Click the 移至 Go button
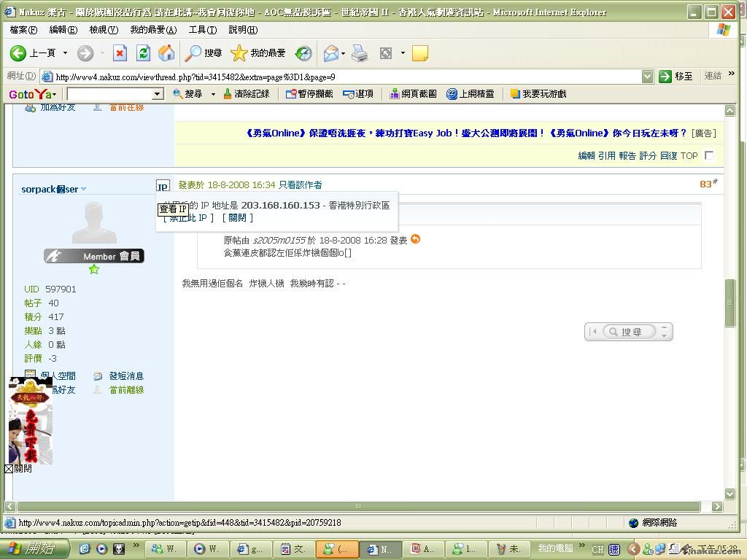Screen dimensions: 747x560 click(676, 76)
